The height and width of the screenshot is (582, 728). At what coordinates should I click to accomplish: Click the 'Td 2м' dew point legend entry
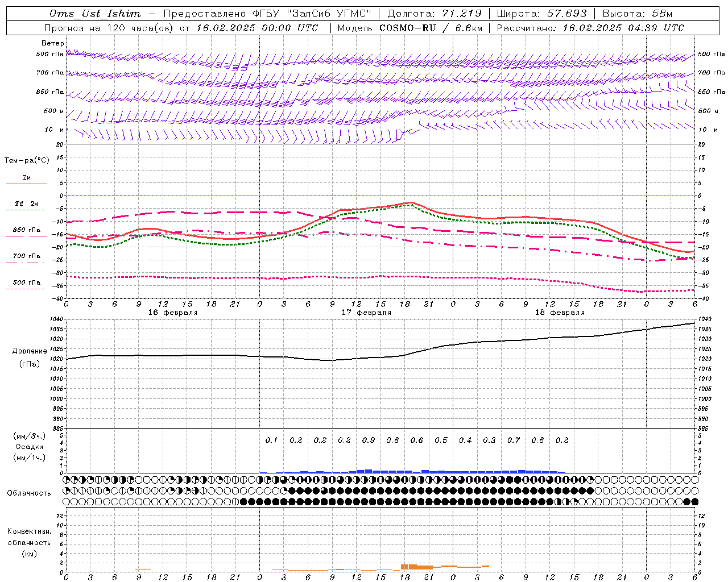27,203
